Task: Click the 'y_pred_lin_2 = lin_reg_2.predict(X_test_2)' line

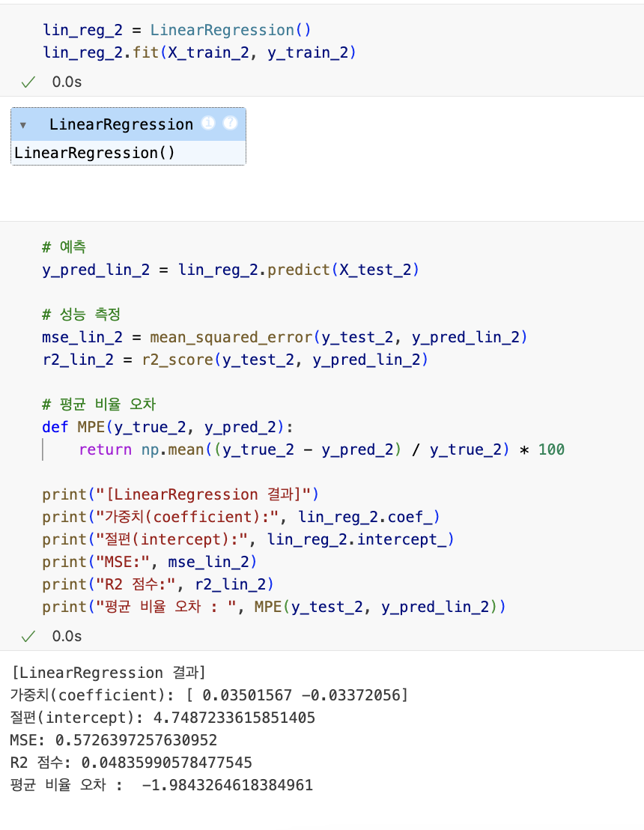Action: coord(231,270)
